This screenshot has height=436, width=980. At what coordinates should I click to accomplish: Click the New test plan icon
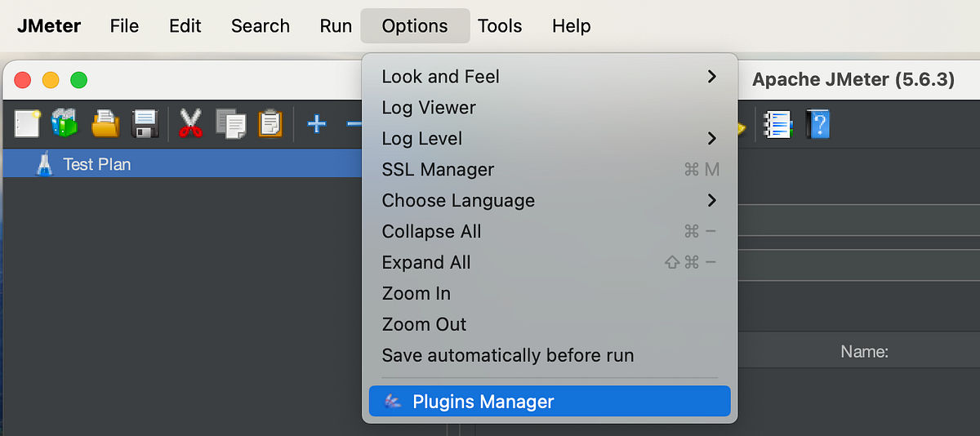click(x=27, y=123)
